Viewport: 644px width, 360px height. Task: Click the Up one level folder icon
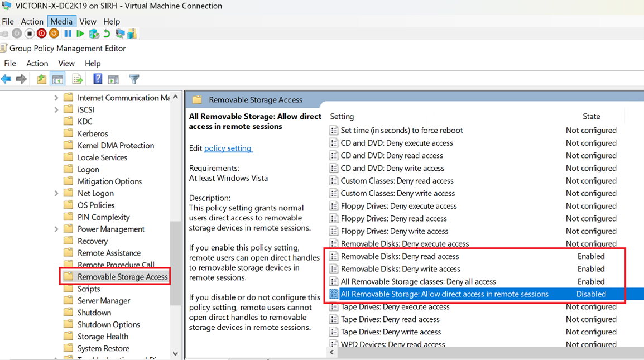tap(41, 79)
